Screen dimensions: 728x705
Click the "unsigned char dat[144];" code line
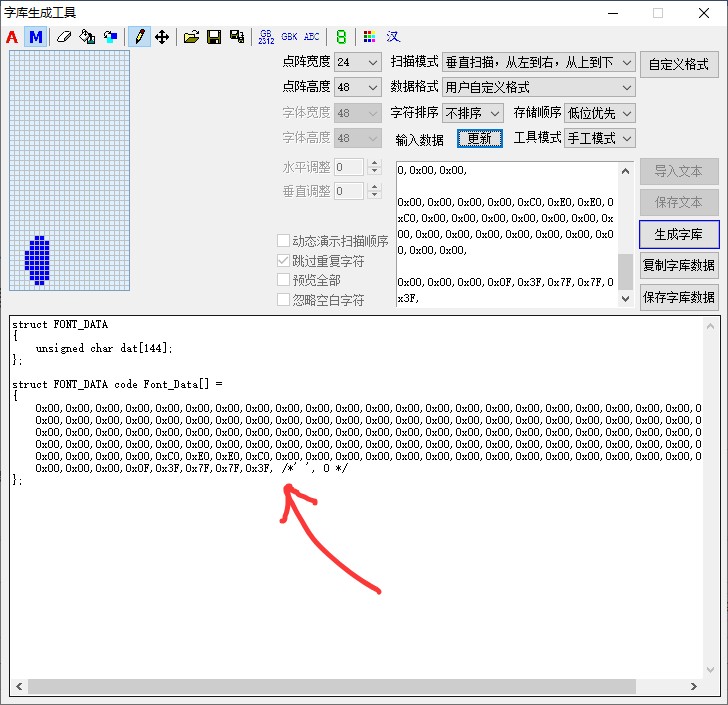(x=104, y=348)
